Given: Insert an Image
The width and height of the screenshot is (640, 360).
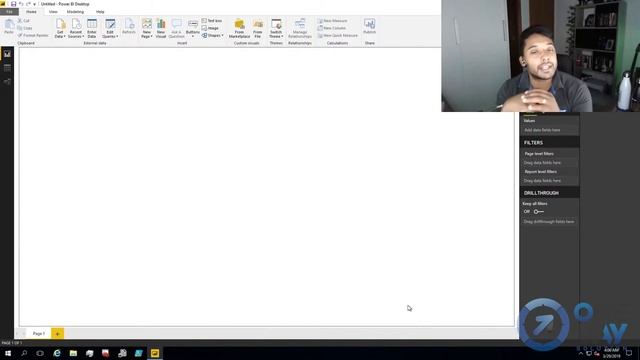Looking at the screenshot, I should point(210,28).
